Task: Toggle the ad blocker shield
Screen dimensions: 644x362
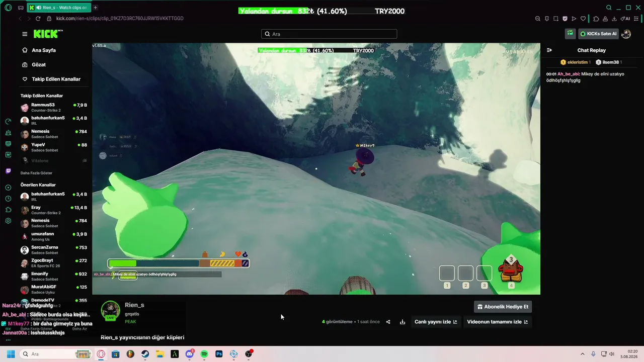Action: 565,19
